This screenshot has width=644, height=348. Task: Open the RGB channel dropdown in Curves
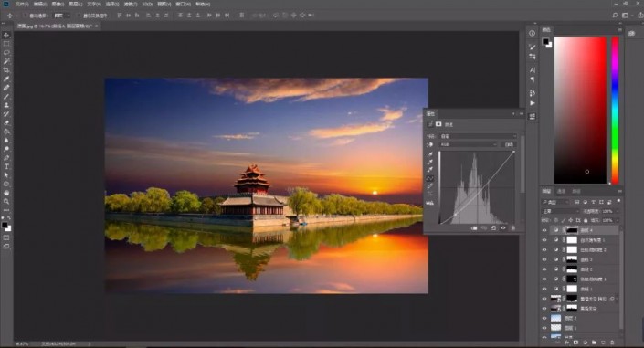pyautogui.click(x=469, y=144)
